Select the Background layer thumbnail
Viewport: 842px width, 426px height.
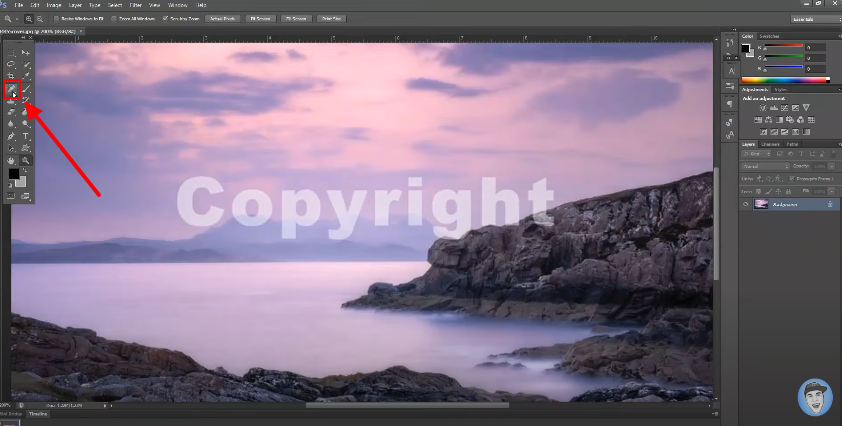coord(761,204)
